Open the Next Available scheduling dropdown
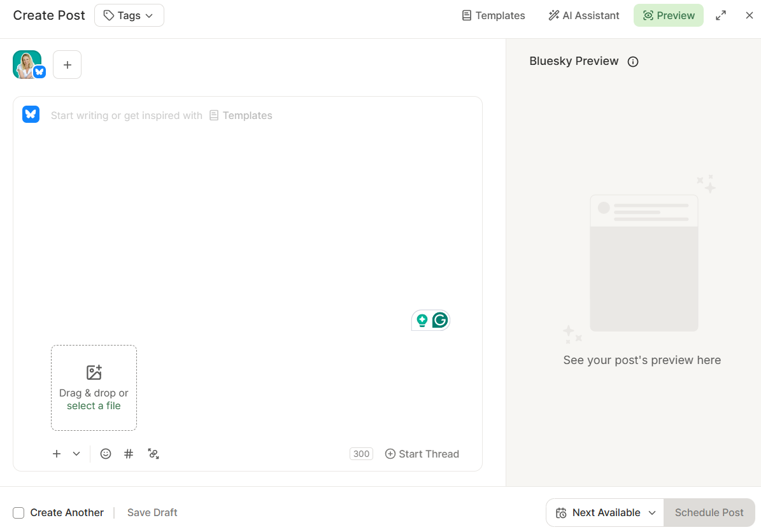 605,513
